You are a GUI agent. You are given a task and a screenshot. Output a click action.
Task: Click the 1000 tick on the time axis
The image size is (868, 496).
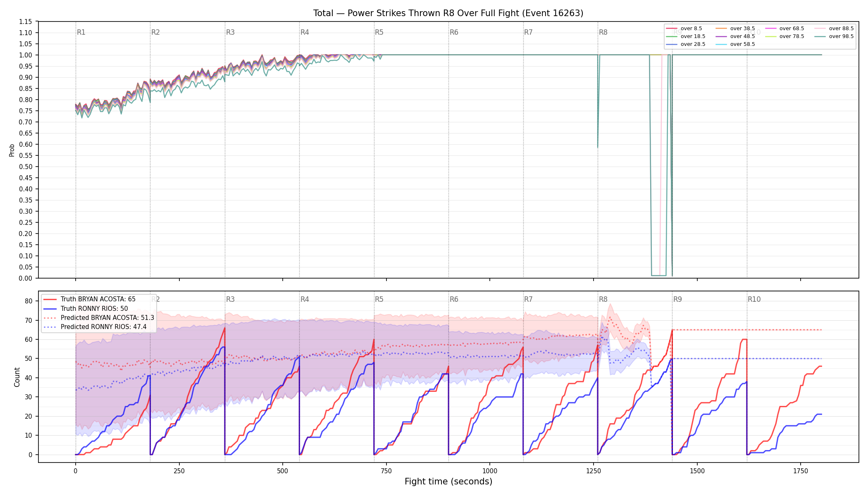pos(490,471)
